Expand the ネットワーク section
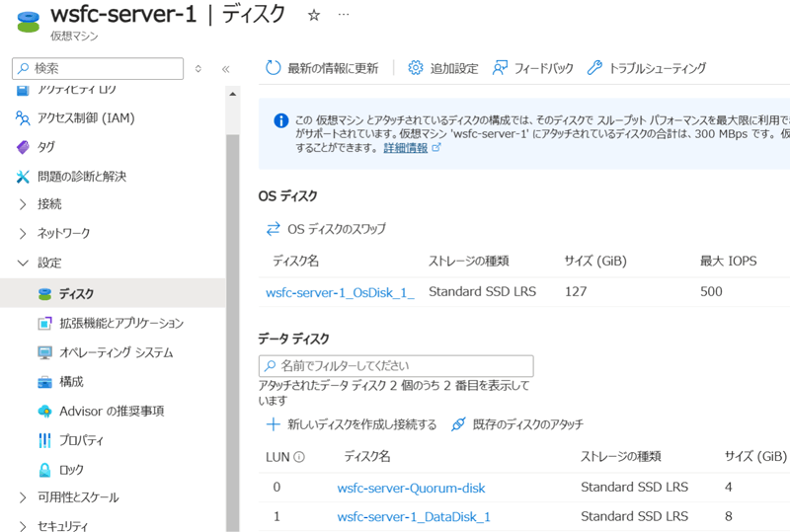Viewport: 790px width, 532px height. (54, 233)
